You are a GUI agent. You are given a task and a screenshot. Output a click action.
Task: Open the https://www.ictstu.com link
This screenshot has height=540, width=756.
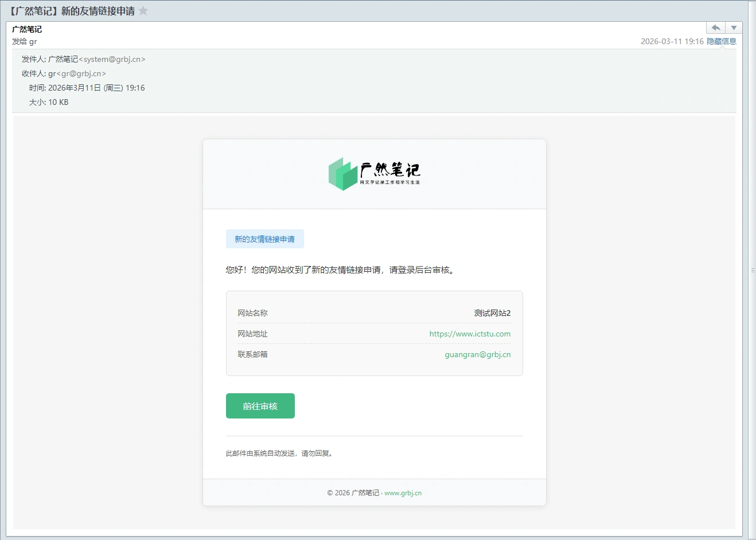pyautogui.click(x=470, y=334)
